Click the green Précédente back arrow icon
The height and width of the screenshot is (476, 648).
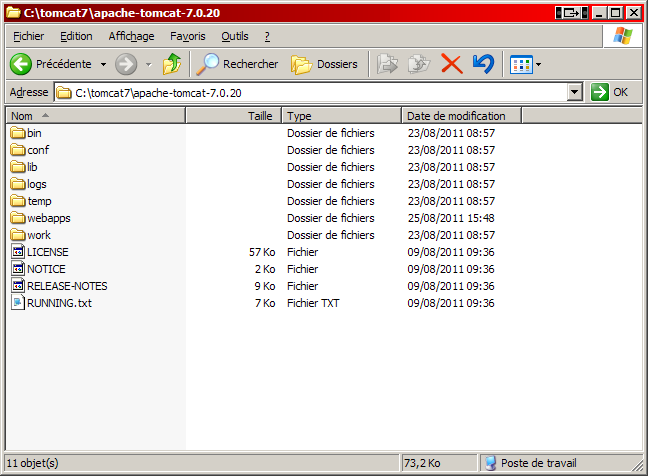21,64
